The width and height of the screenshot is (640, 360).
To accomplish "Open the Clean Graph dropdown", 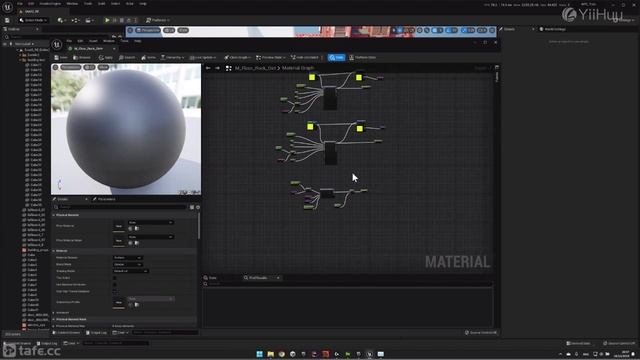I will point(237,58).
